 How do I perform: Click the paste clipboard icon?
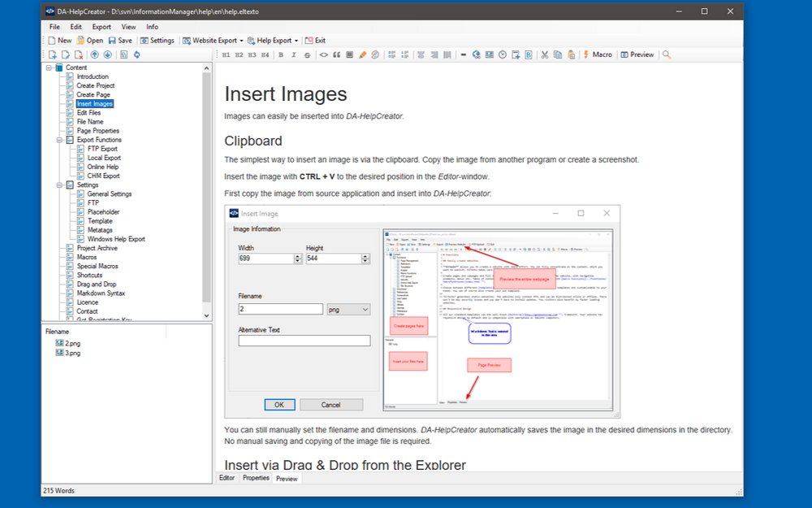pos(571,54)
